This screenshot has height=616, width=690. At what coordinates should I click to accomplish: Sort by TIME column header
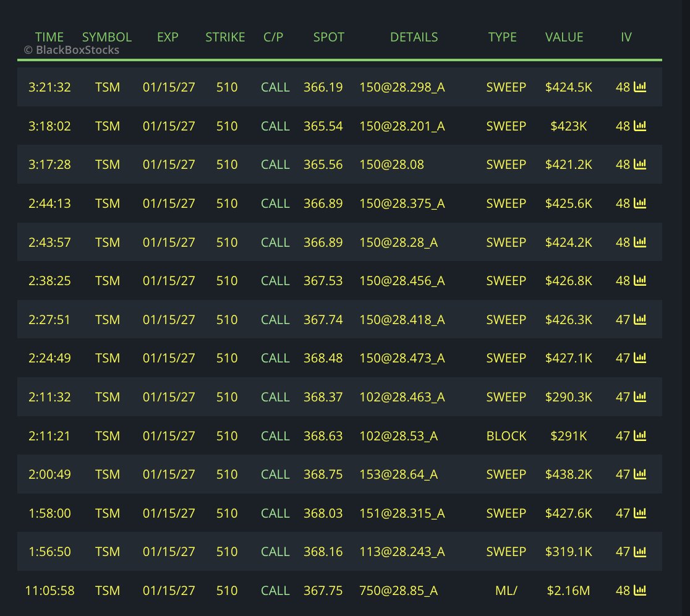pos(49,37)
